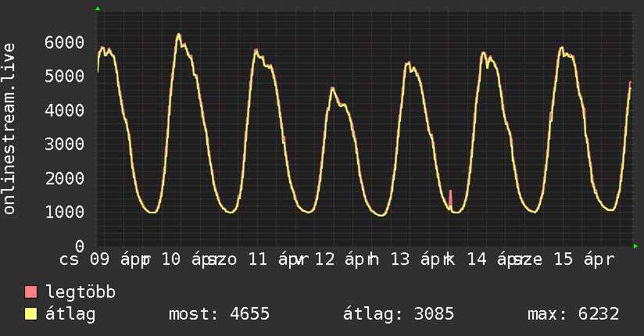Click the 6000 y-axis label

click(x=65, y=42)
